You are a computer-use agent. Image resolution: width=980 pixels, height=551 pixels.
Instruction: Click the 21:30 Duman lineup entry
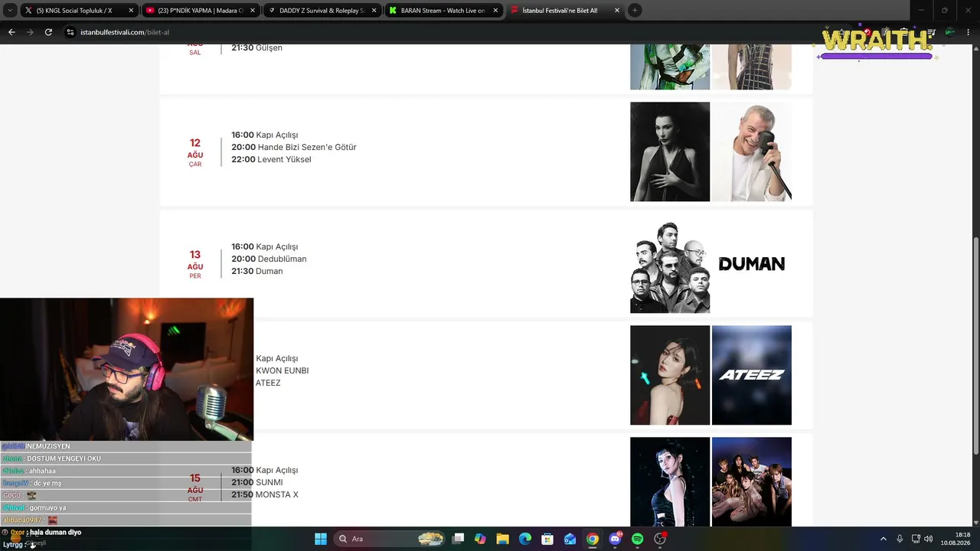tap(257, 271)
